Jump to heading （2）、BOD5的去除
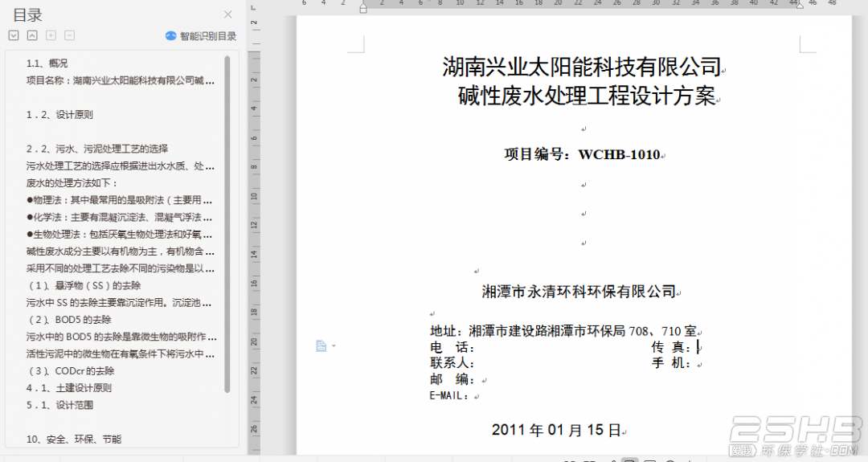The height and width of the screenshot is (462, 868). [69, 320]
